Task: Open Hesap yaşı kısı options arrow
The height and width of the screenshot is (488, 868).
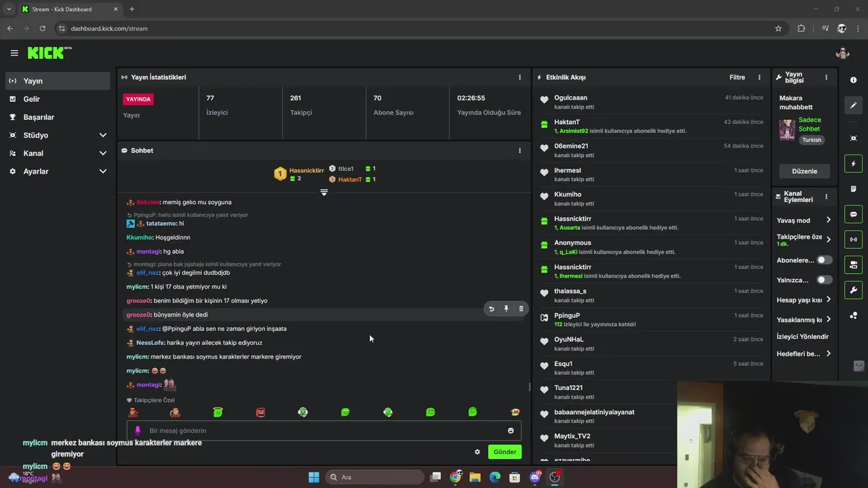Action: pyautogui.click(x=829, y=300)
